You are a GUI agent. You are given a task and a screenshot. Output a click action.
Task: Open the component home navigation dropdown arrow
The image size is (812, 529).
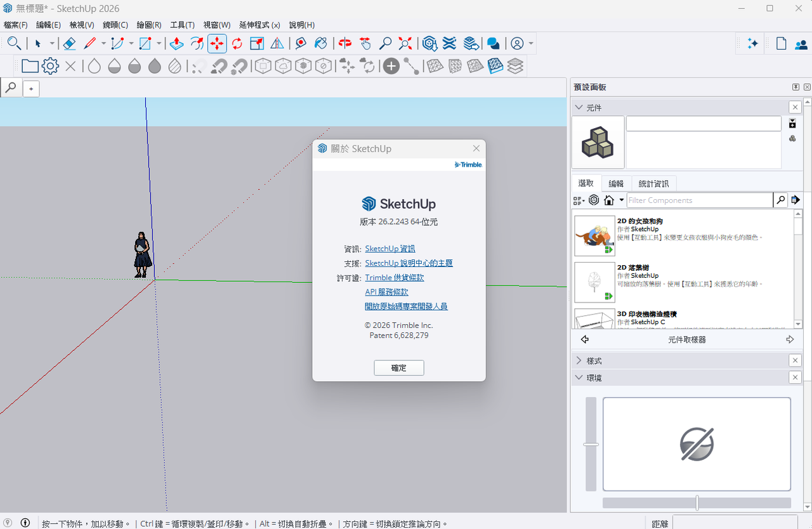tap(622, 200)
